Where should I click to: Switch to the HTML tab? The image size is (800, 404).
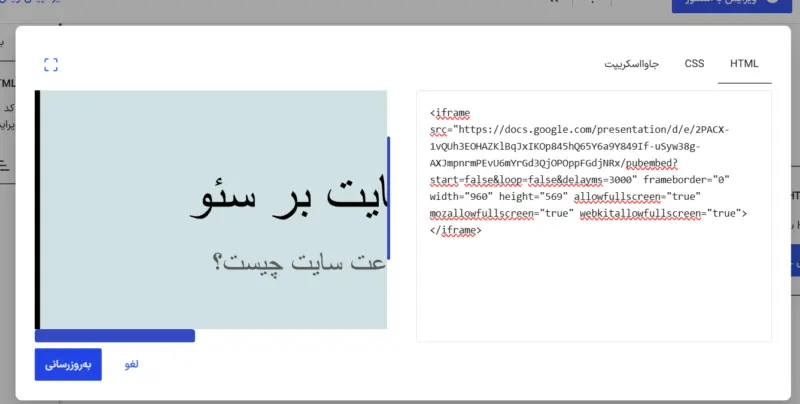tap(744, 64)
